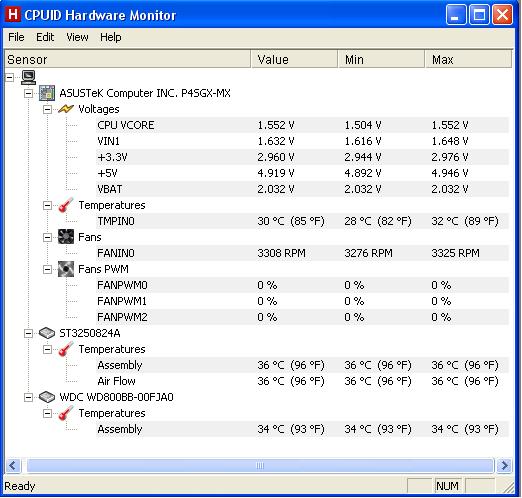This screenshot has height=498, width=522.
Task: Click the CPUID Hardware Monitor title bar icon
Action: (x=13, y=15)
